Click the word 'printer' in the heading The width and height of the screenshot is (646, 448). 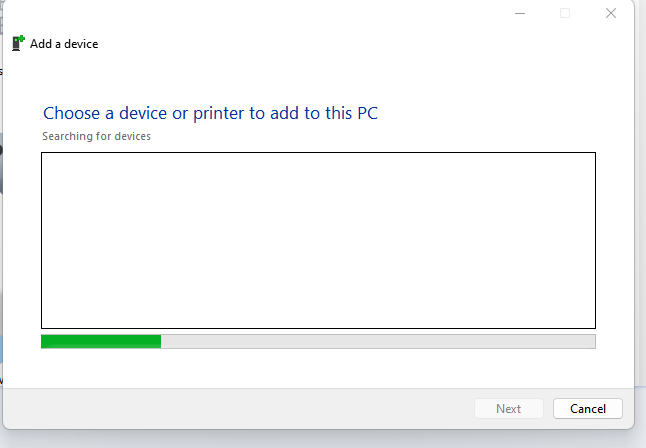click(218, 114)
